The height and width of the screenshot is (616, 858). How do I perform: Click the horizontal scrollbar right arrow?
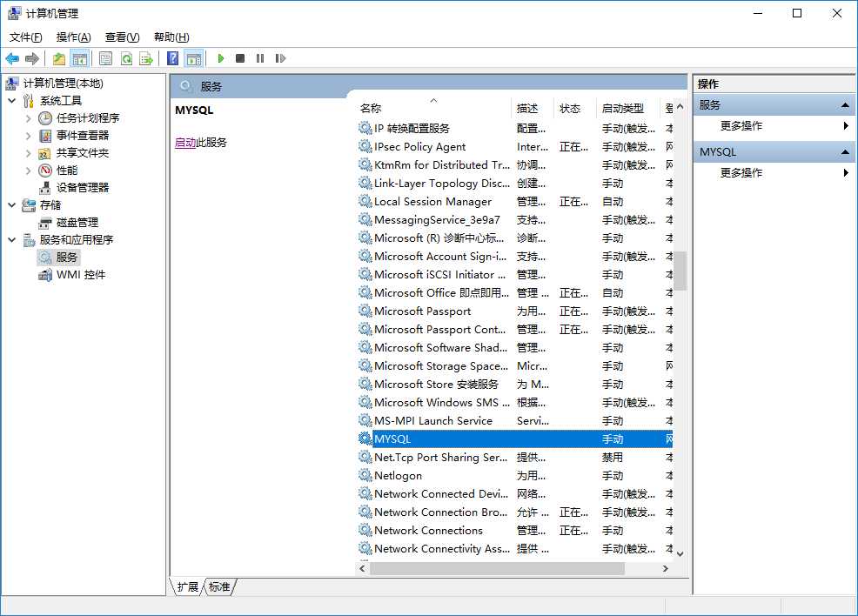click(x=666, y=568)
